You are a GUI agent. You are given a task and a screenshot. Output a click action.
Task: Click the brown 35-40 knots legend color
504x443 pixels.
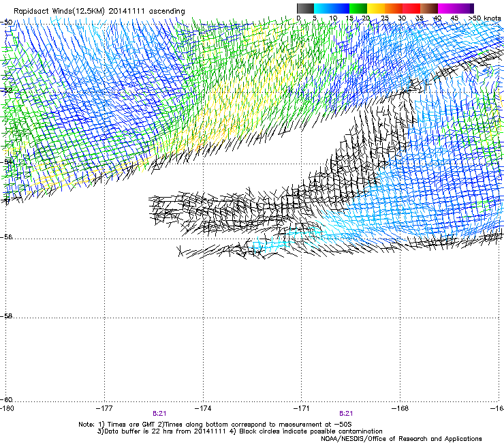tap(429, 8)
